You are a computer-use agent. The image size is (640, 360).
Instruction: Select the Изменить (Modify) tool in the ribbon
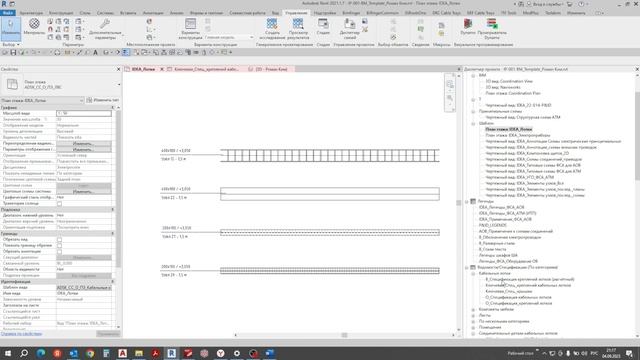(x=11, y=28)
